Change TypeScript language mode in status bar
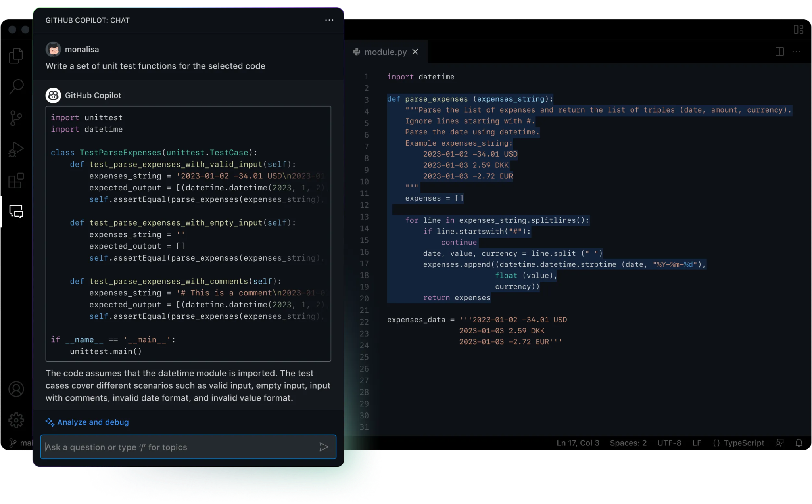812x504 pixels. (x=739, y=443)
